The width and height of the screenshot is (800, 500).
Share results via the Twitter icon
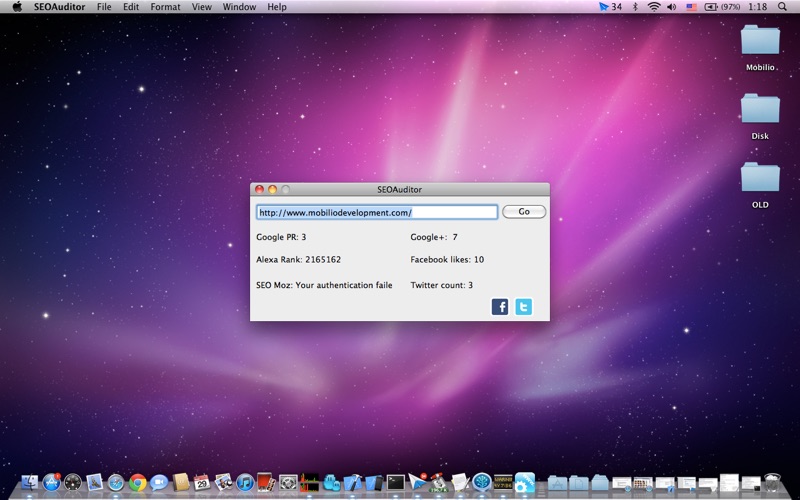[x=523, y=307]
